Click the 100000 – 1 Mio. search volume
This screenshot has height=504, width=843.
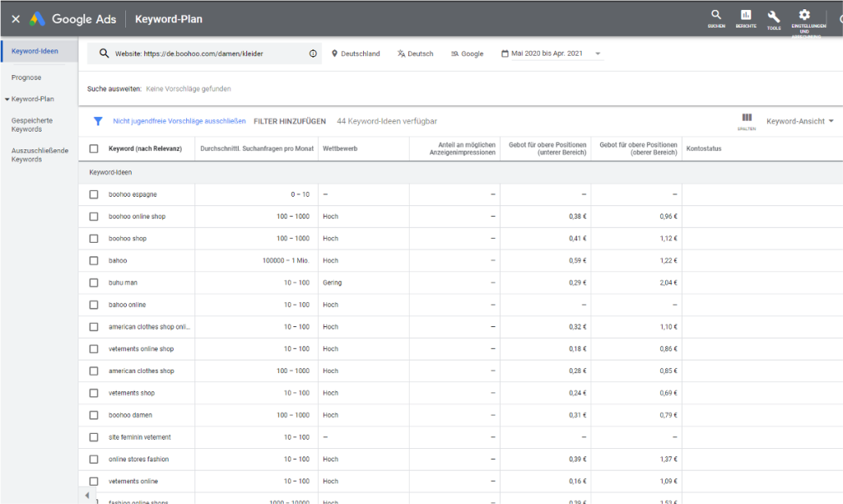coord(286,260)
